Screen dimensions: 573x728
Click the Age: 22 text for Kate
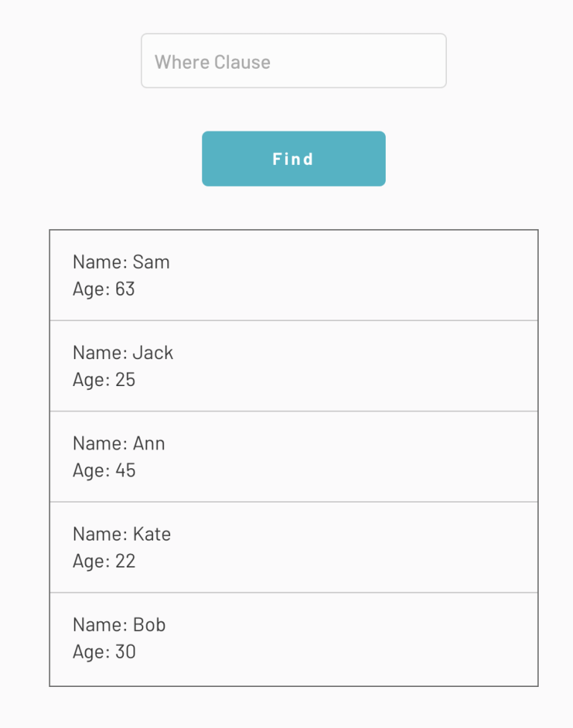(x=104, y=561)
